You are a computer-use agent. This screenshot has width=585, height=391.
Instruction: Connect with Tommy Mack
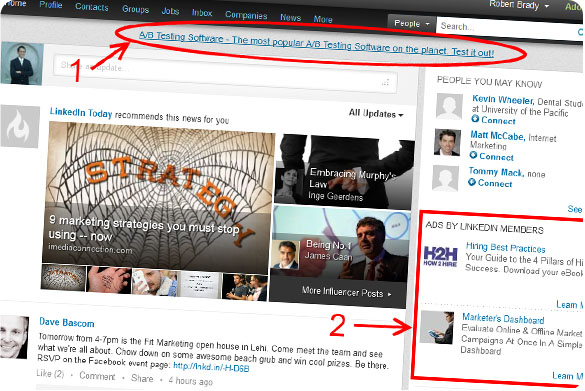[490, 182]
